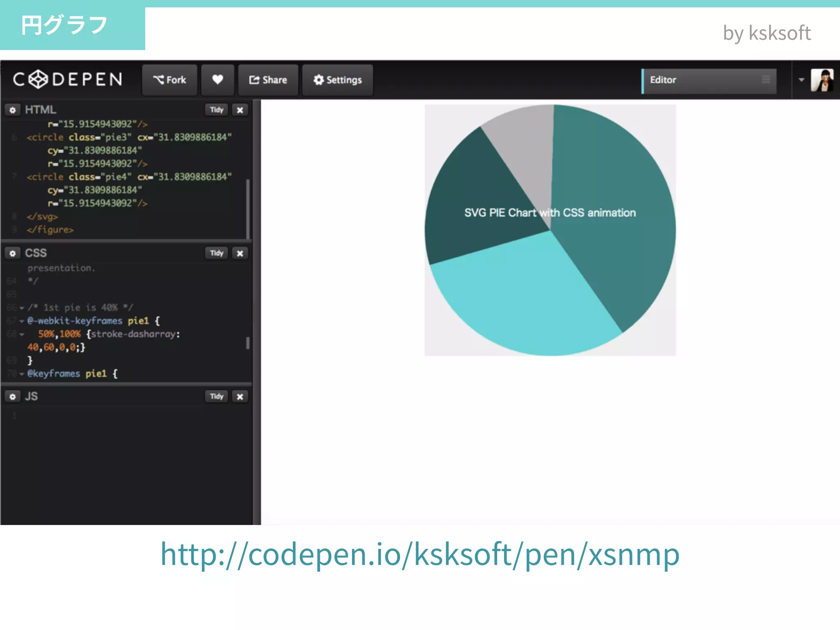Viewport: 840px width, 630px height.
Task: Open the JS panel settings gear
Action: pyautogui.click(x=13, y=397)
